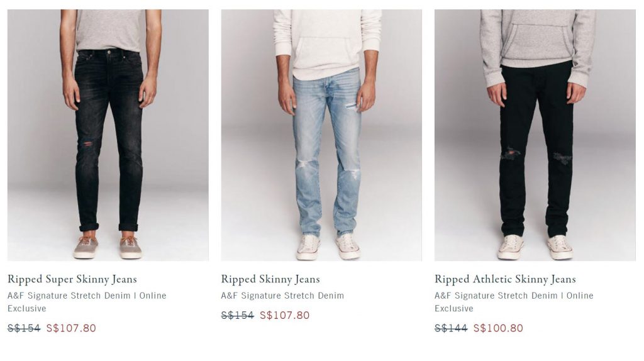The width and height of the screenshot is (644, 361).
Task: Click the crossed-out S$154 price for Super Skinny Jeans
Action: (x=24, y=328)
